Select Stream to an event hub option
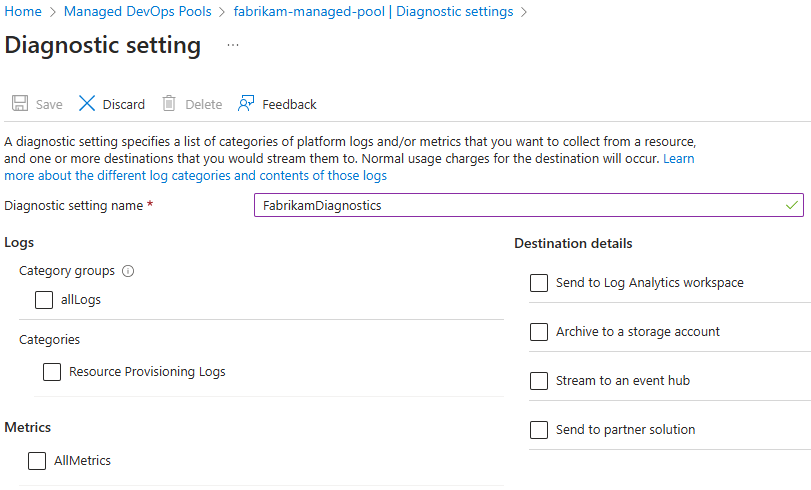 pyautogui.click(x=539, y=381)
